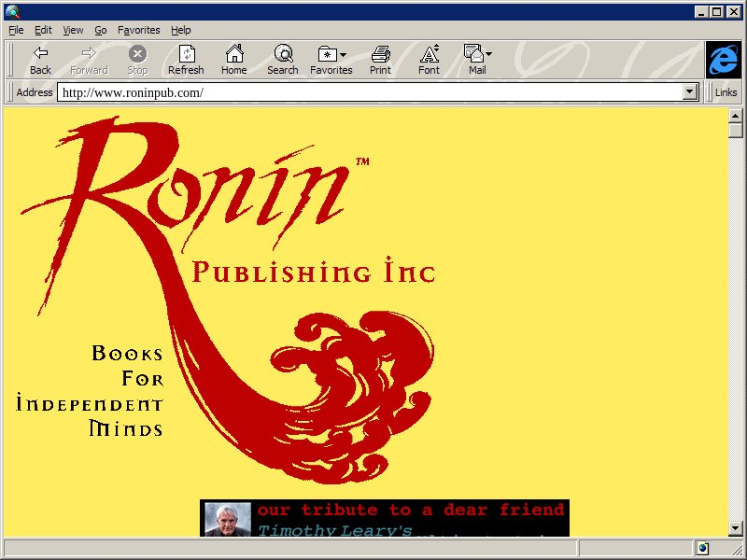Click the Internet Explorer logo icon
The width and height of the screenshot is (747, 560).
[723, 60]
